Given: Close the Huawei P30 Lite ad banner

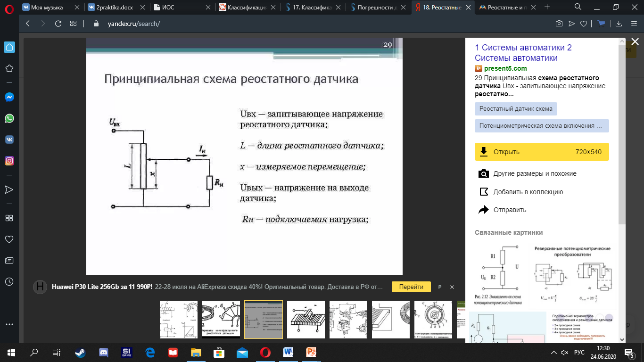Looking at the screenshot, I should [x=452, y=287].
